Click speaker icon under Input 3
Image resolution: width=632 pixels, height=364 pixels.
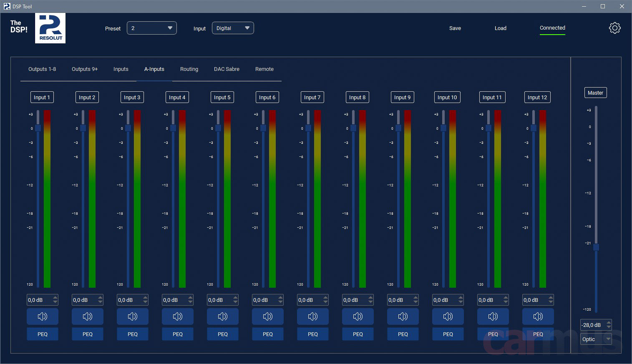(133, 316)
